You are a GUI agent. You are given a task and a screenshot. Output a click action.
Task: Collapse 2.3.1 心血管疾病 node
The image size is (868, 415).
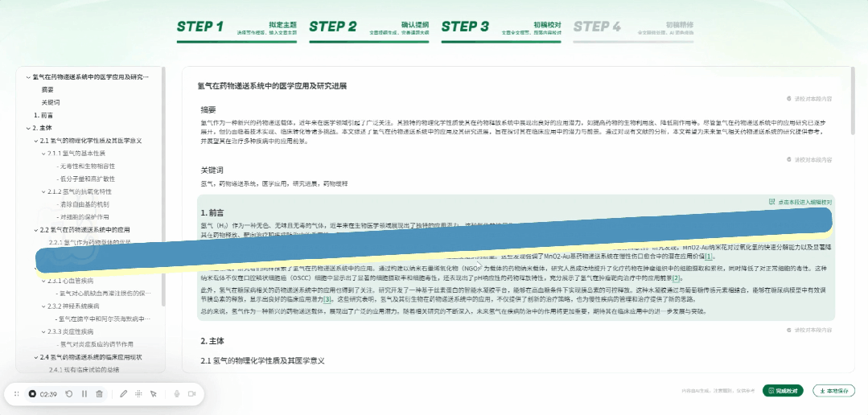point(43,281)
